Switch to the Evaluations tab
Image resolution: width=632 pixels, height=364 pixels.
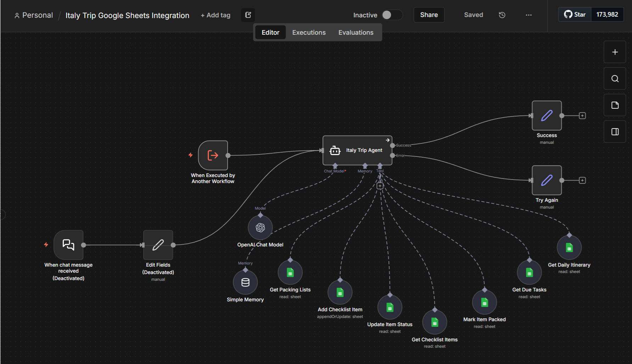tap(356, 32)
